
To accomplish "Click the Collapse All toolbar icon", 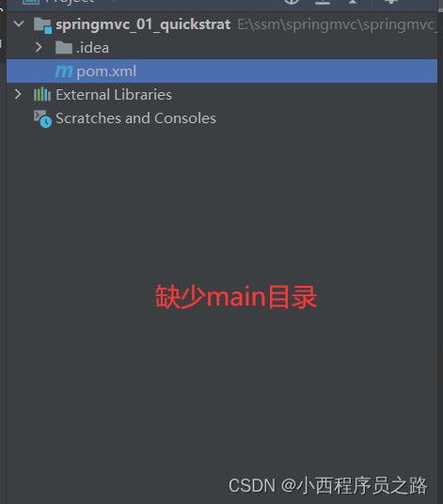I will coord(353,2).
